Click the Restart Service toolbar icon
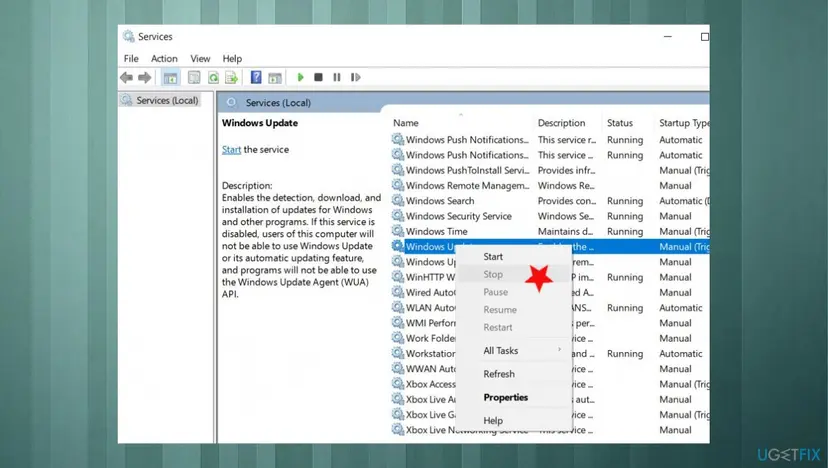828x468 pixels. click(x=356, y=77)
